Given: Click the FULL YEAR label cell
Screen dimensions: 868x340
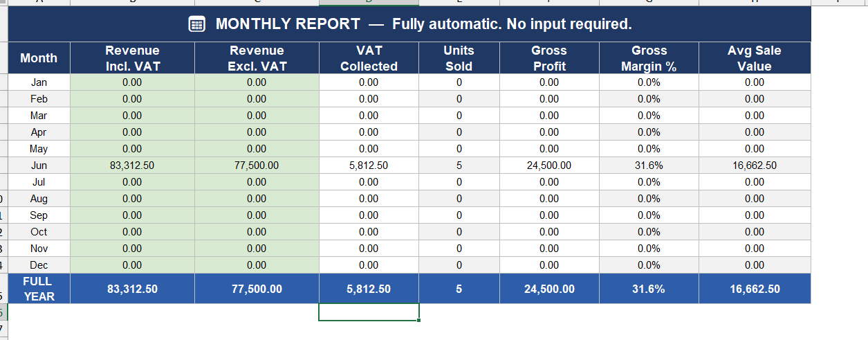Looking at the screenshot, I should point(39,289).
